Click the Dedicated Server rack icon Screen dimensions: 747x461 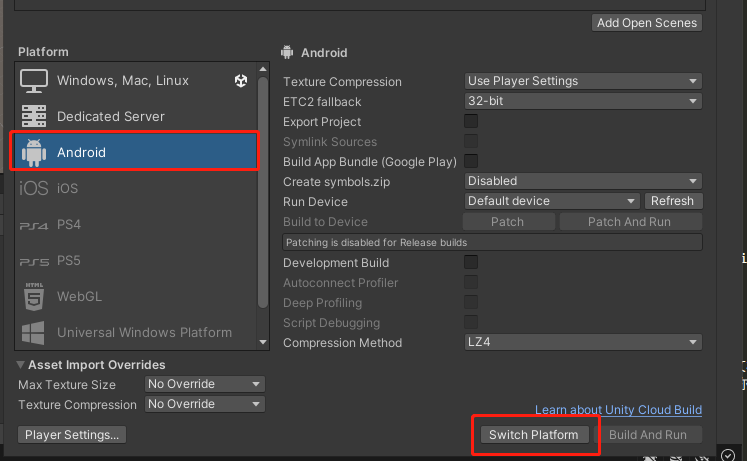(x=34, y=117)
